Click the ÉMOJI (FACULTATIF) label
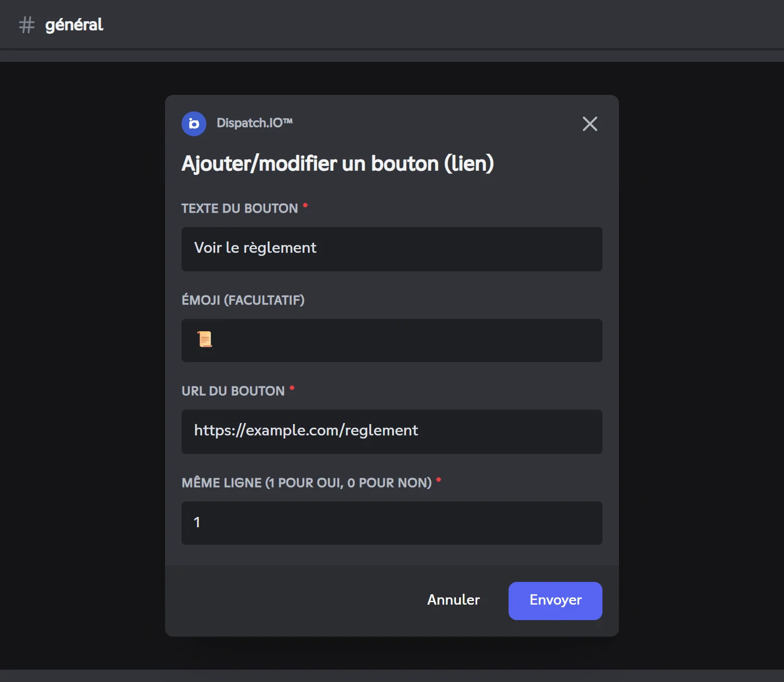The width and height of the screenshot is (784, 682). tap(243, 300)
